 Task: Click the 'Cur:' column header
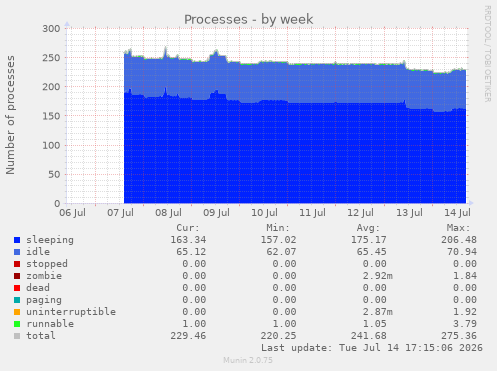click(188, 228)
